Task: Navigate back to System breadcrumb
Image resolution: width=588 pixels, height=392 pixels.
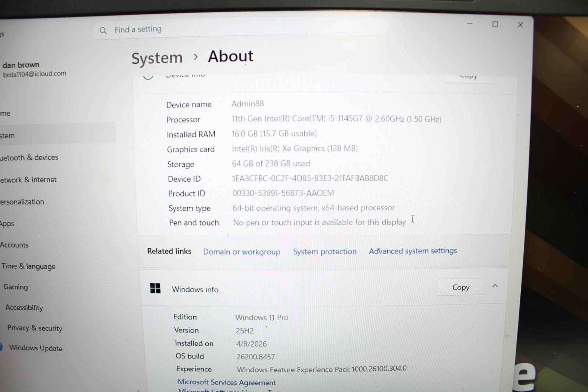Action: [x=157, y=58]
